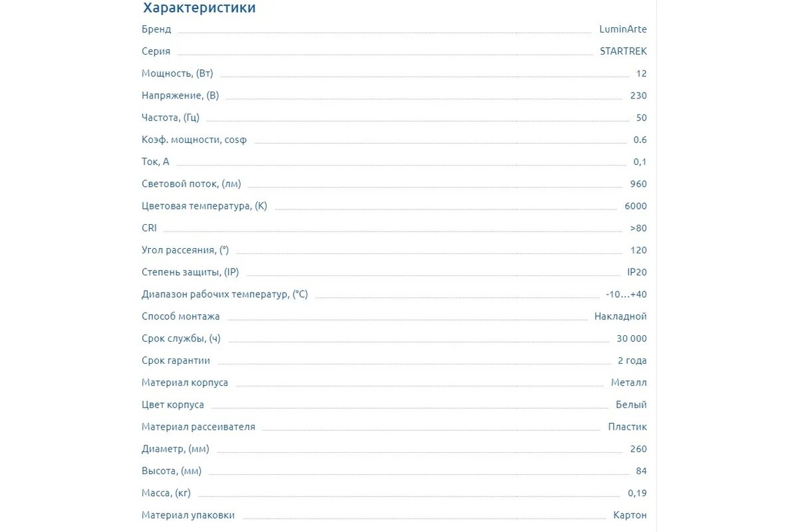Select the LuminArte brand value
798x532 pixels.
tap(622, 29)
